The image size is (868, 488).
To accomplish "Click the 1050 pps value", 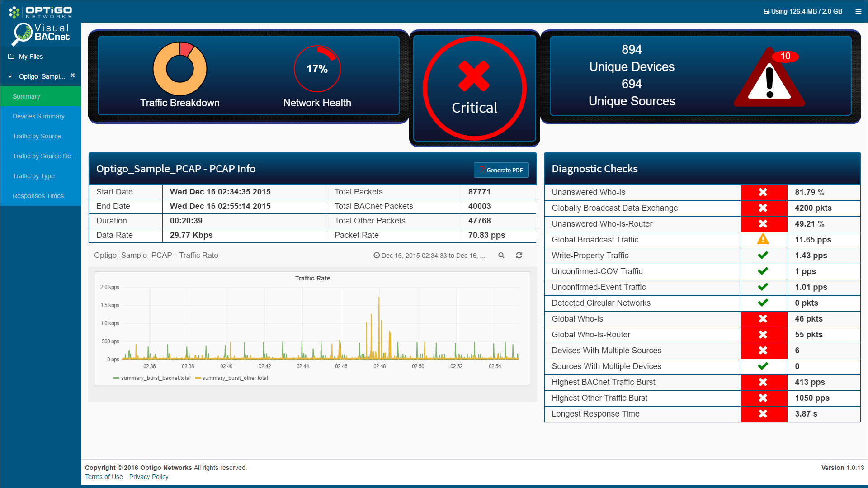I will pos(812,398).
